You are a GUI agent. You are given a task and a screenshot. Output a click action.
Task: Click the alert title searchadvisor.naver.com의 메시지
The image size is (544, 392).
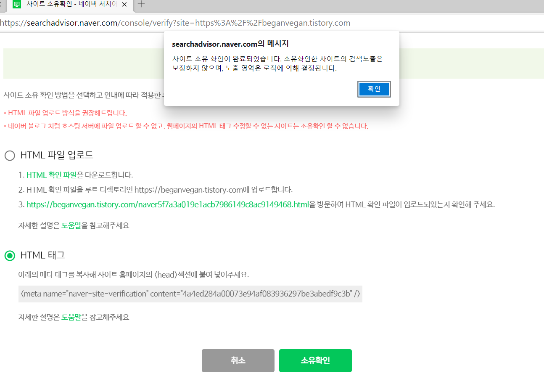pyautogui.click(x=230, y=44)
